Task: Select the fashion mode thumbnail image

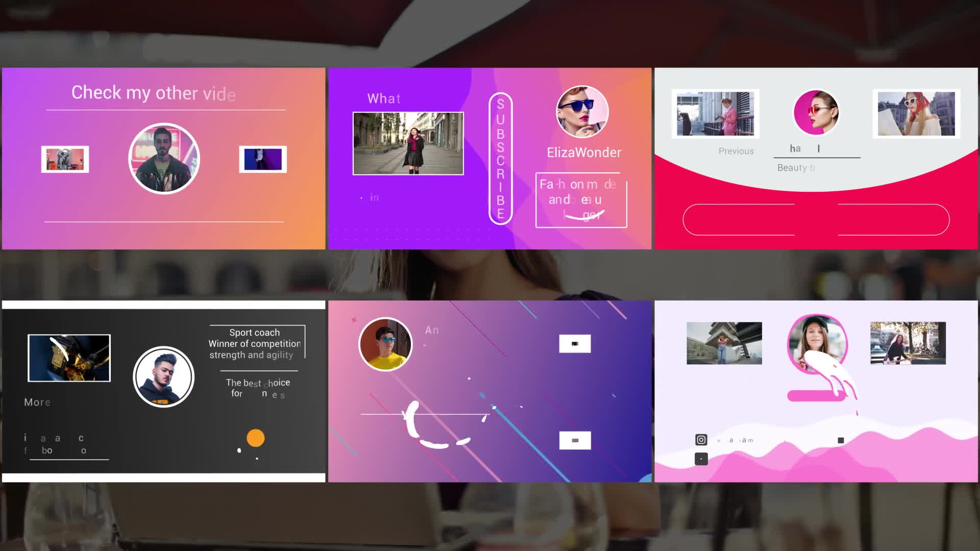Action: pos(408,143)
